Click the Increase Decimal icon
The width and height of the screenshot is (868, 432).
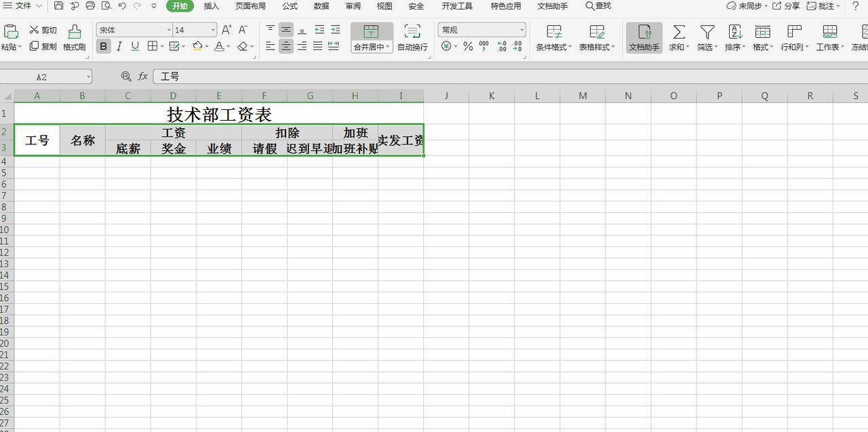click(x=501, y=46)
